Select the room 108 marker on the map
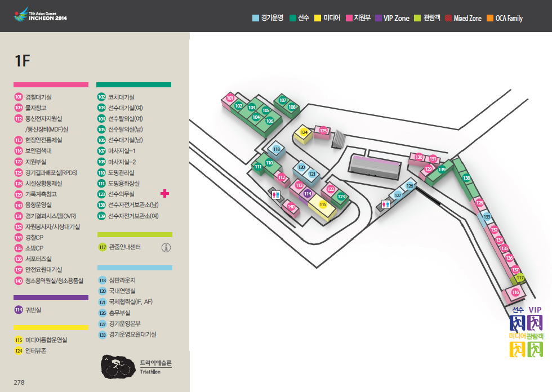Image resolution: width=552 pixels, height=392 pixels. (292, 107)
